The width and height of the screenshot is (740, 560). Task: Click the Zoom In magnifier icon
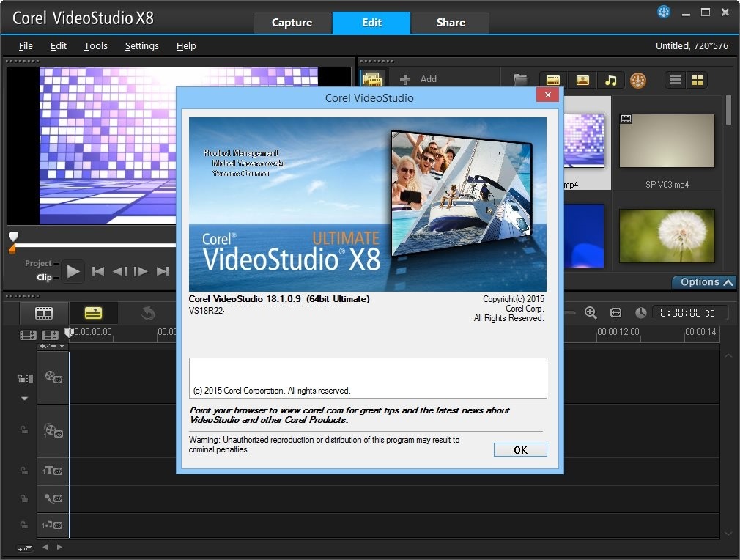point(591,313)
